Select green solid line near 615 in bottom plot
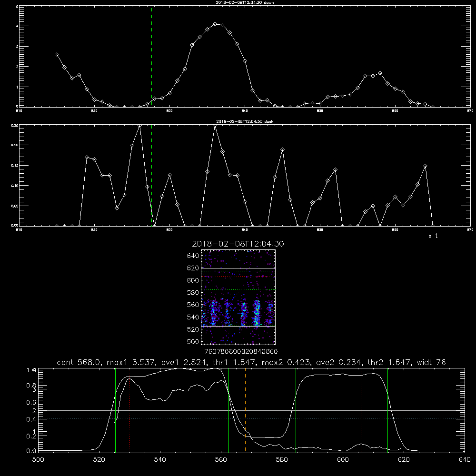Image resolution: width=476 pixels, height=476 pixels. (x=387, y=410)
